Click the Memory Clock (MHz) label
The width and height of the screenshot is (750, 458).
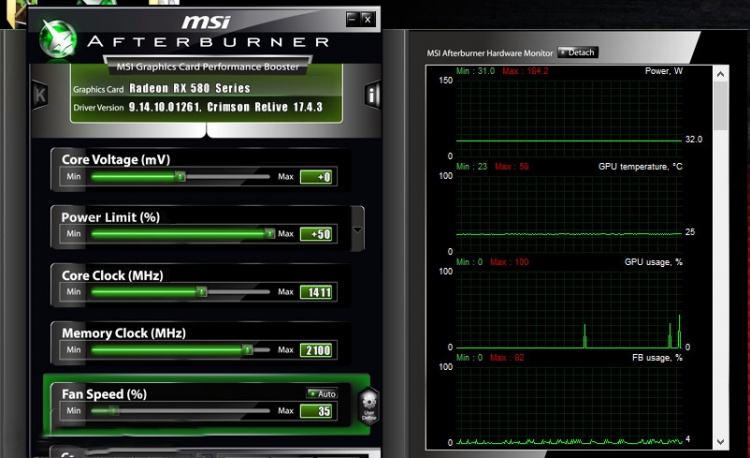pyautogui.click(x=123, y=333)
